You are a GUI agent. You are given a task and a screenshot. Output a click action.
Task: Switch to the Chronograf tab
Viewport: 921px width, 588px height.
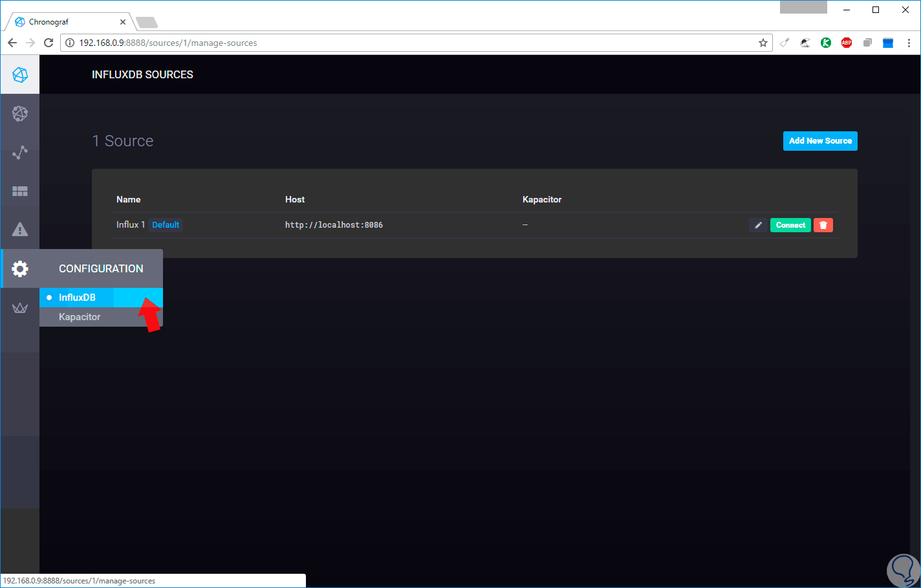coord(70,22)
